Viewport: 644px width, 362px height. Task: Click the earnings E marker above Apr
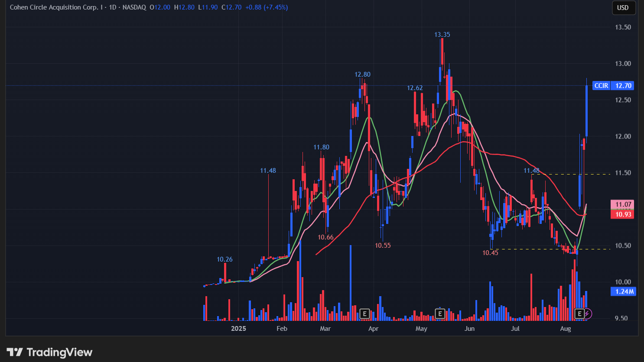[364, 314]
